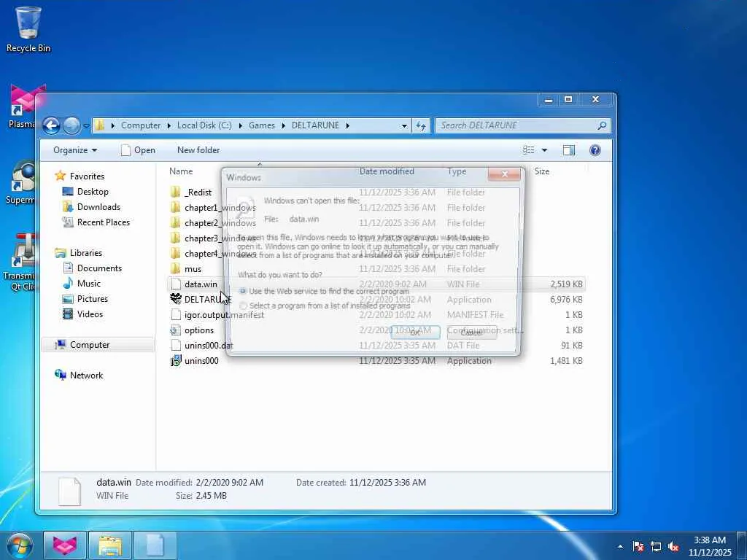Viewport: 747px width, 560px height.
Task: Click the Local Disk (C:) breadcrumb
Action: [204, 125]
